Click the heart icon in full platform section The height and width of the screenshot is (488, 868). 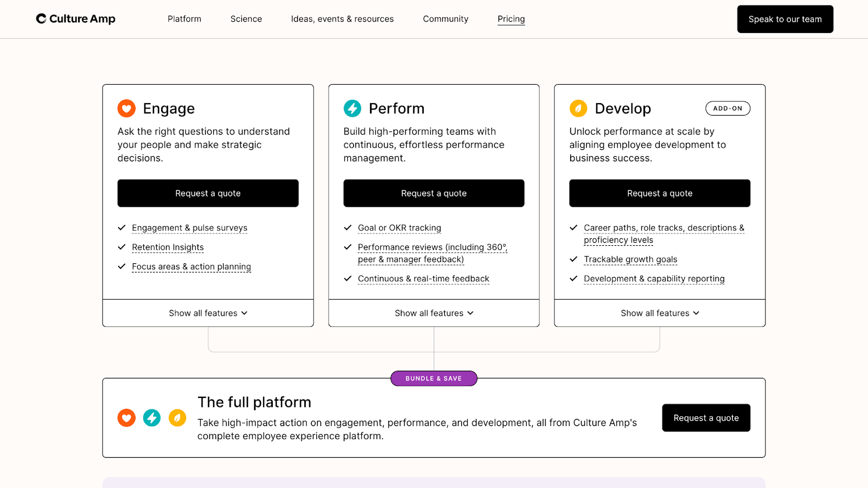tap(126, 418)
